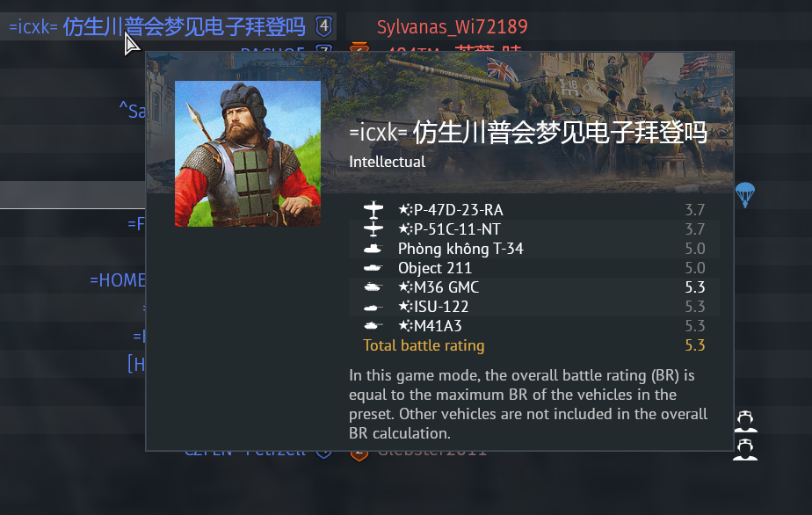This screenshot has width=812, height=515.
Task: Click the tank destroyer icon beside ISU-122
Action: click(373, 308)
